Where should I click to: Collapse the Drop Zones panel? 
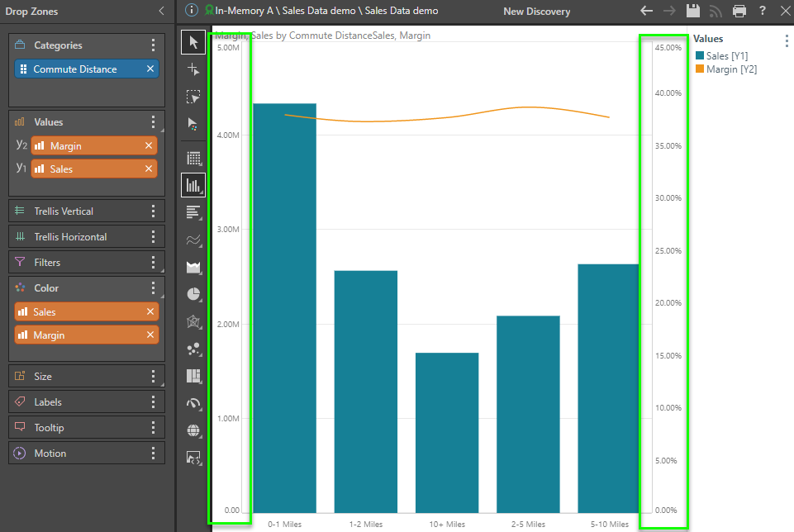click(161, 11)
